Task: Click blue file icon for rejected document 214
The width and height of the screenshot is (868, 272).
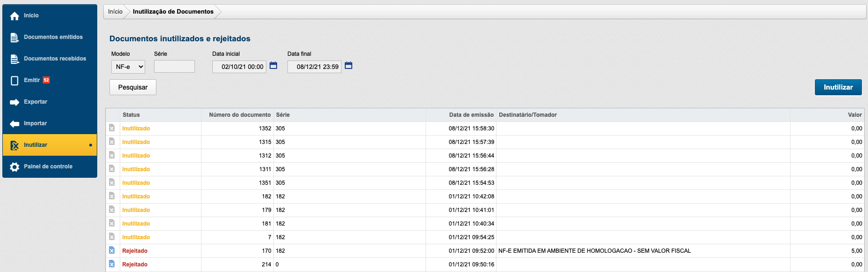Action: click(112, 264)
